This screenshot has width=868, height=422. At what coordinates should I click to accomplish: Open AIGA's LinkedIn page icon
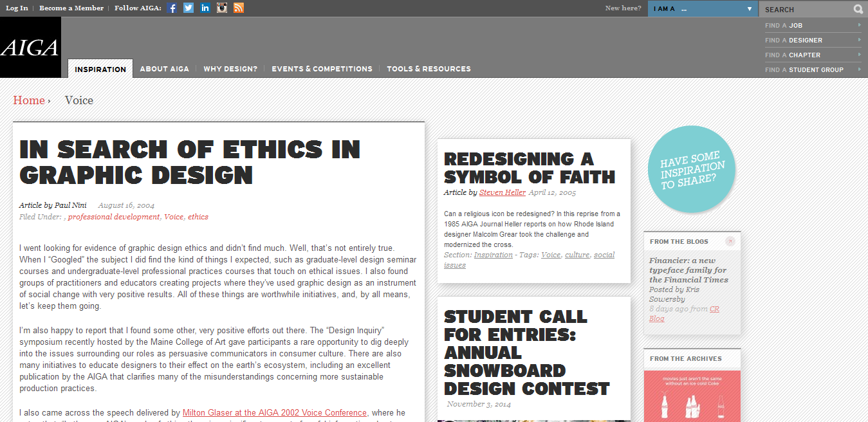point(205,8)
